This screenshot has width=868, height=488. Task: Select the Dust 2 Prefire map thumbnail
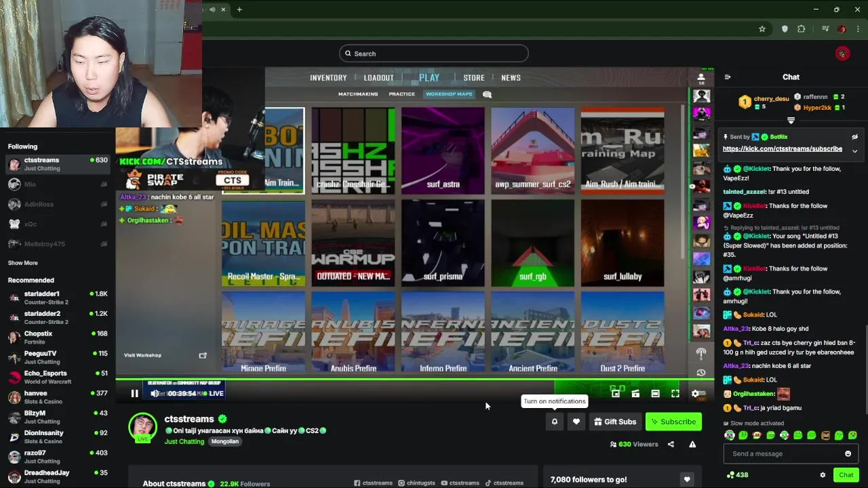(x=623, y=332)
